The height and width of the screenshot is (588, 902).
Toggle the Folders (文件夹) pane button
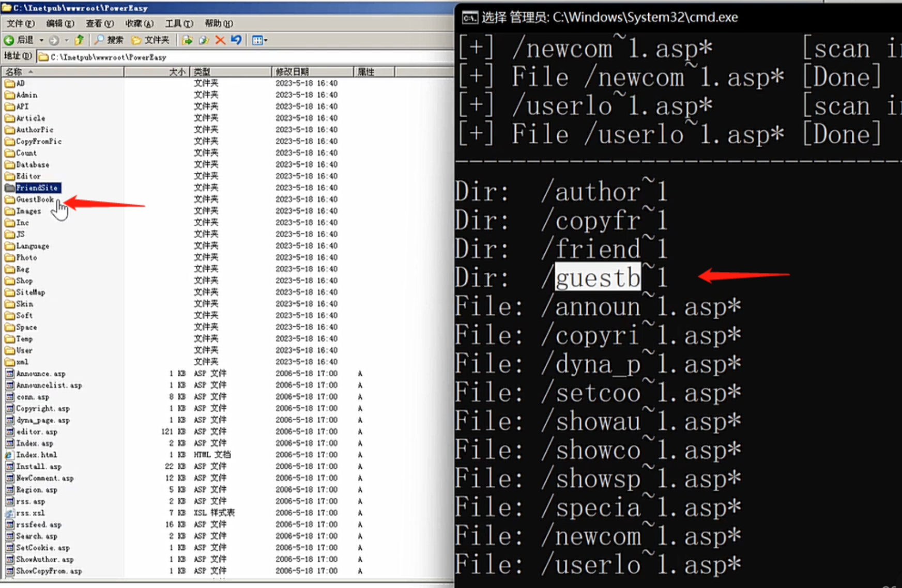point(150,40)
